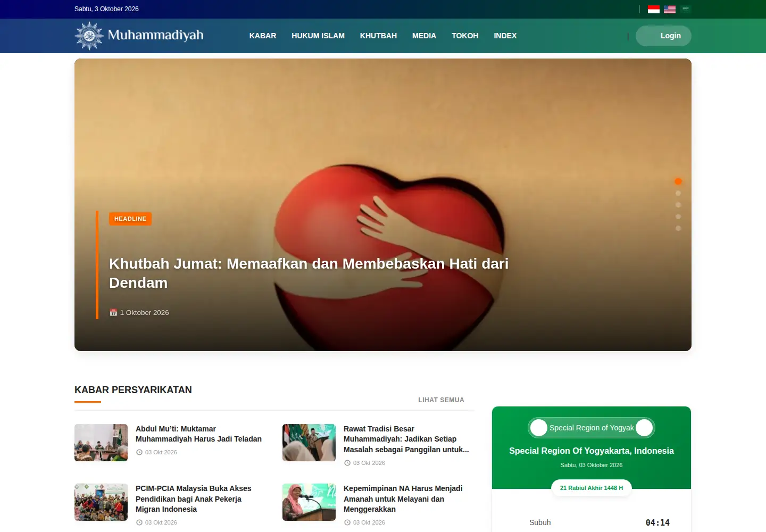
Task: Click Special Region Of Yogyakarta, Indonesia heading
Action: pos(592,451)
